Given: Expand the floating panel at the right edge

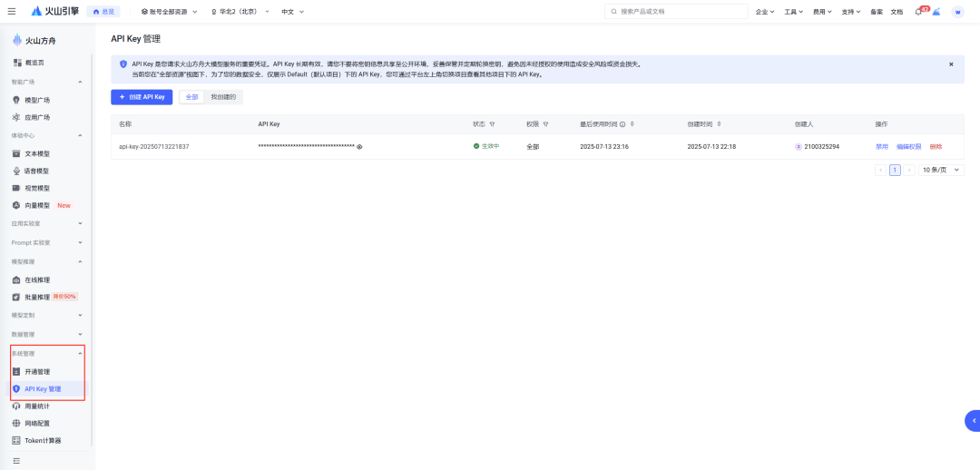Looking at the screenshot, I should click(x=973, y=421).
